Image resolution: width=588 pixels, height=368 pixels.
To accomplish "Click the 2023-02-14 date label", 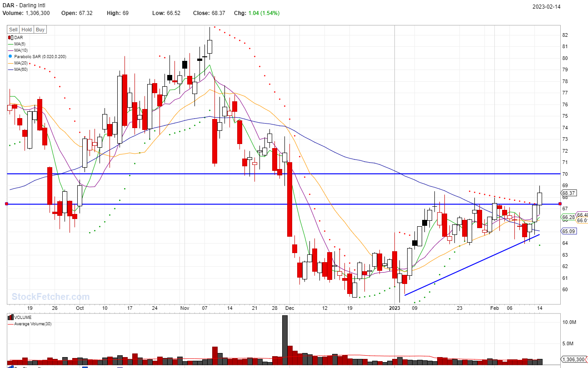I will (x=547, y=6).
